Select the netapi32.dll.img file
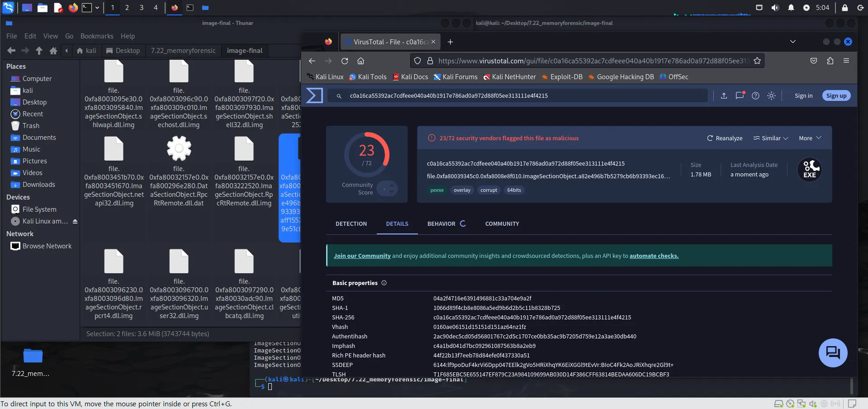The width and height of the screenshot is (868, 409). click(x=114, y=172)
